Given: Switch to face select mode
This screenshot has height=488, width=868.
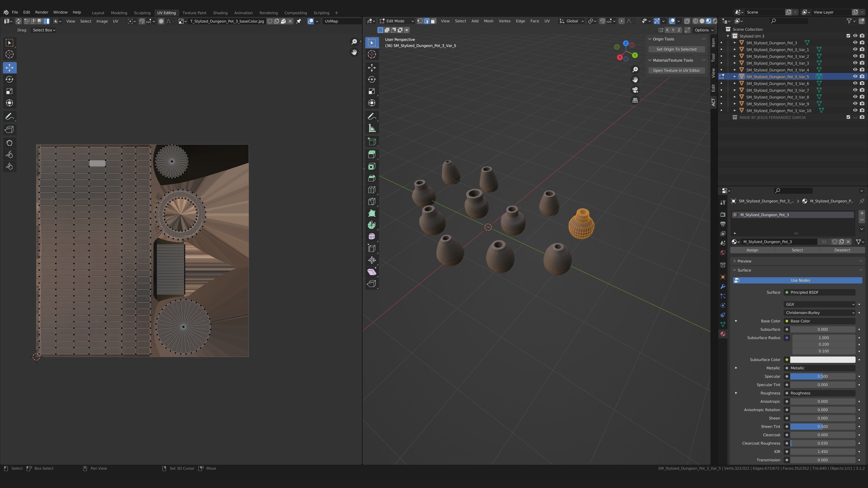Looking at the screenshot, I should [x=433, y=21].
